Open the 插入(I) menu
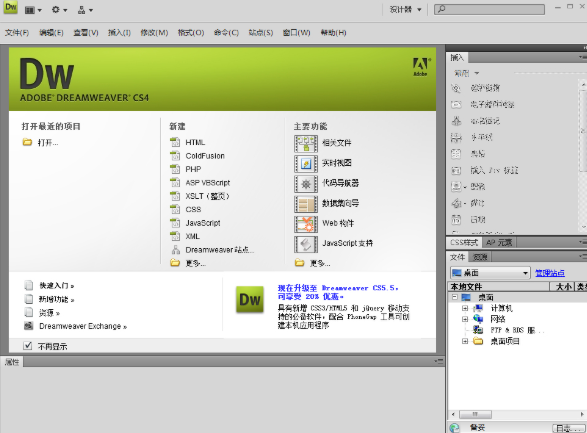The image size is (587, 433). (119, 33)
